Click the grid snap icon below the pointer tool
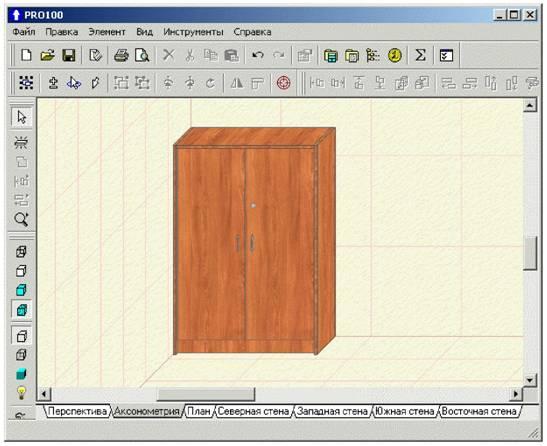The width and height of the screenshot is (547, 446). [21, 142]
